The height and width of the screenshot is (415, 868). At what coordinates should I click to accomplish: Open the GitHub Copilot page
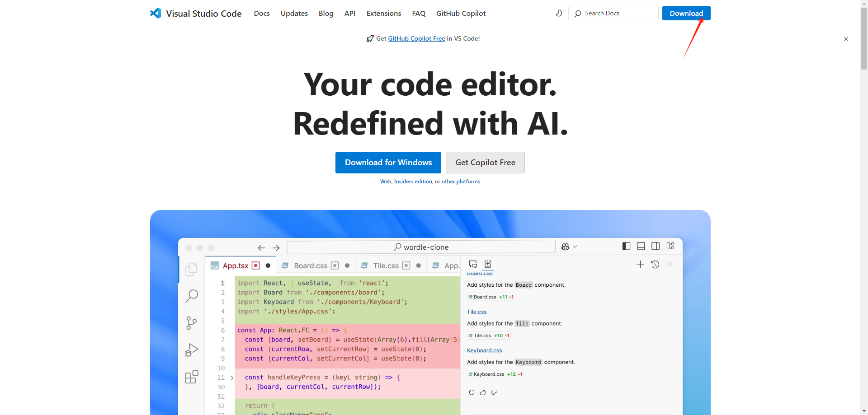coord(461,14)
